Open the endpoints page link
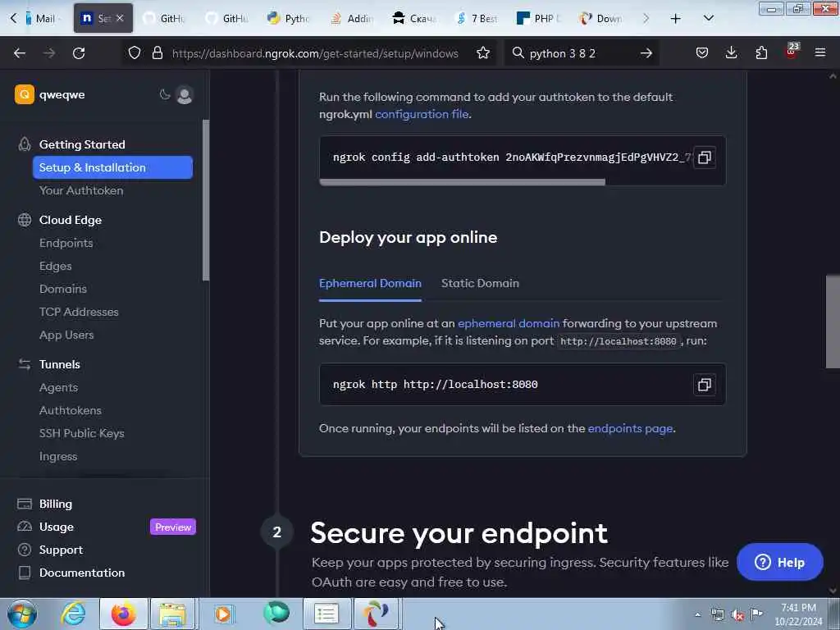 [630, 428]
